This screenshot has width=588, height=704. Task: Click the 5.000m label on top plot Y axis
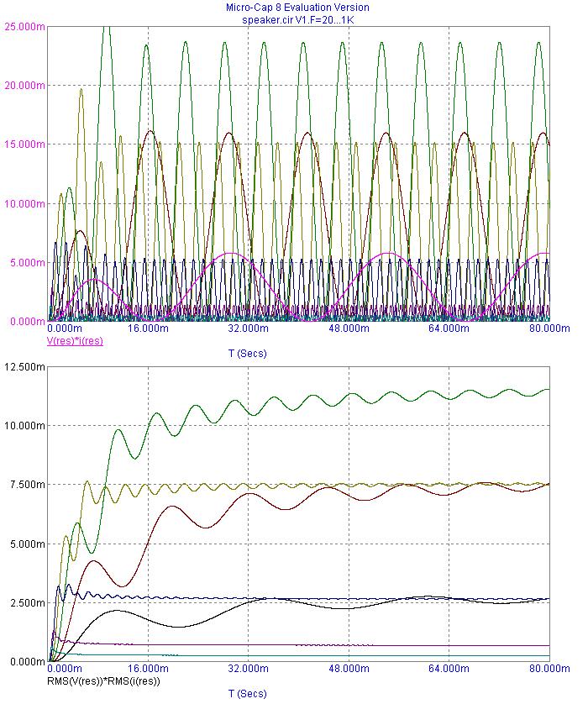(28, 263)
